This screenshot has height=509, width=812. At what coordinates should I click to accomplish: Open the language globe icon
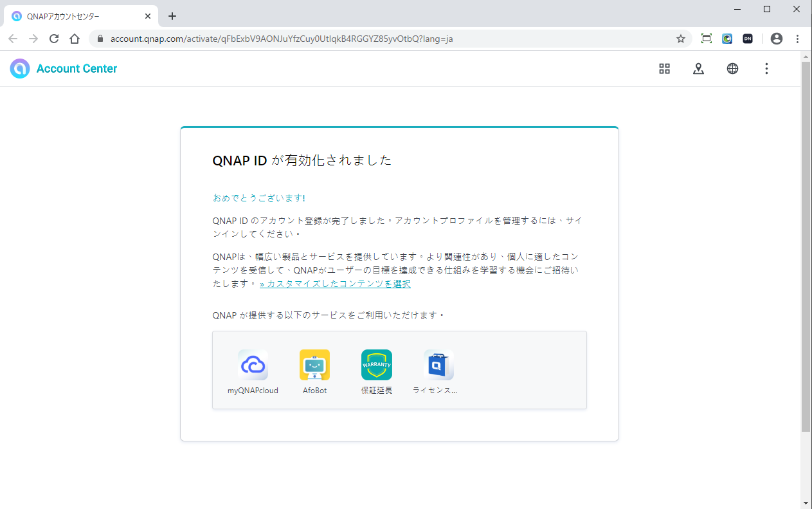point(732,69)
